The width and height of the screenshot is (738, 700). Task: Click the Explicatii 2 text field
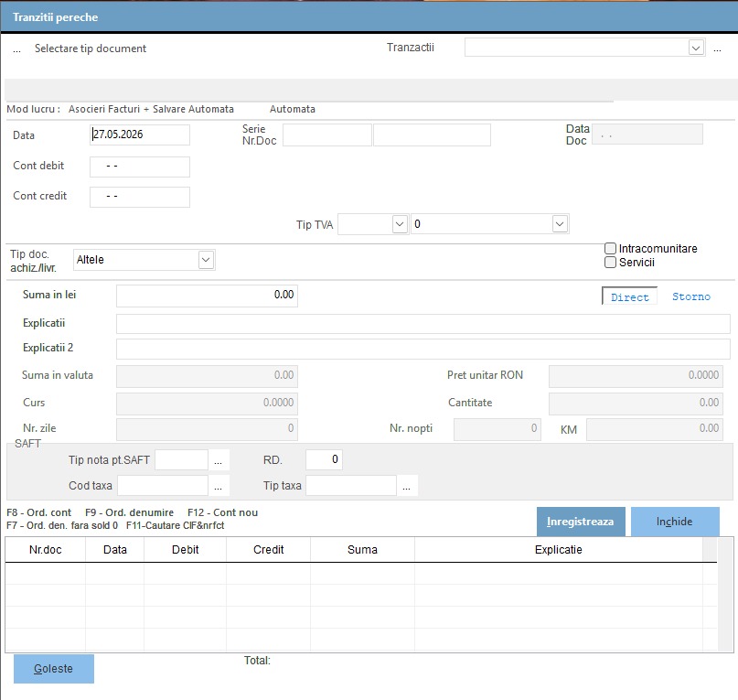click(x=423, y=349)
